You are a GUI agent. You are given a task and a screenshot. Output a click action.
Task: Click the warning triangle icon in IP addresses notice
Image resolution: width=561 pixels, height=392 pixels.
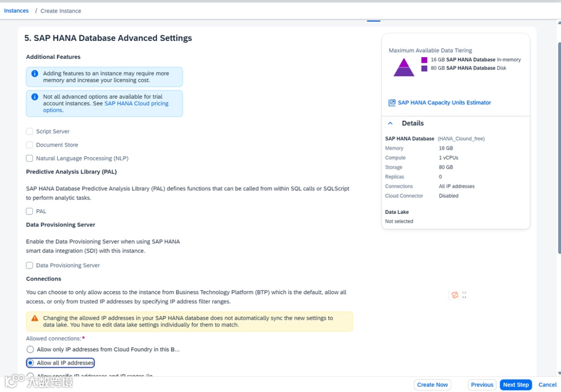[x=35, y=318]
